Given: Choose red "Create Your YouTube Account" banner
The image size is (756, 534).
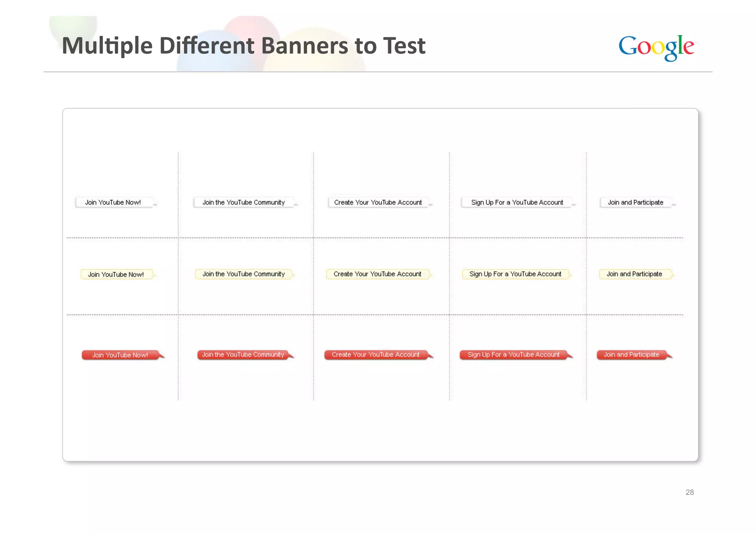Looking at the screenshot, I should click(379, 354).
